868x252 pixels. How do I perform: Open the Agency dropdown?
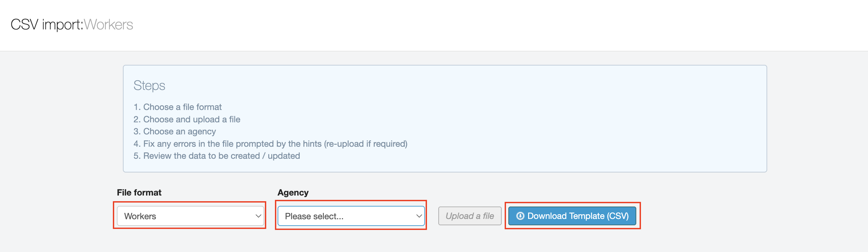click(x=350, y=216)
